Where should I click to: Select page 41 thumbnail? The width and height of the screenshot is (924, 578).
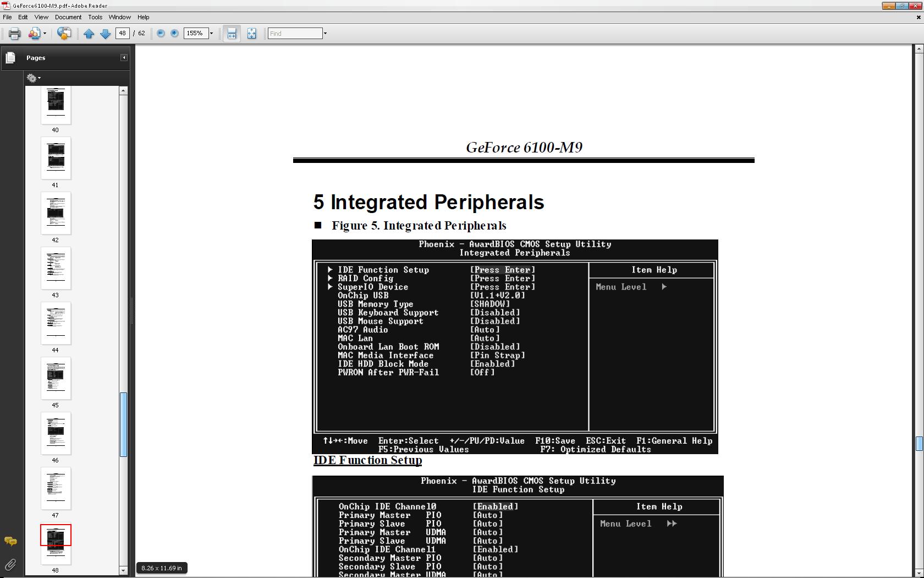(56, 158)
